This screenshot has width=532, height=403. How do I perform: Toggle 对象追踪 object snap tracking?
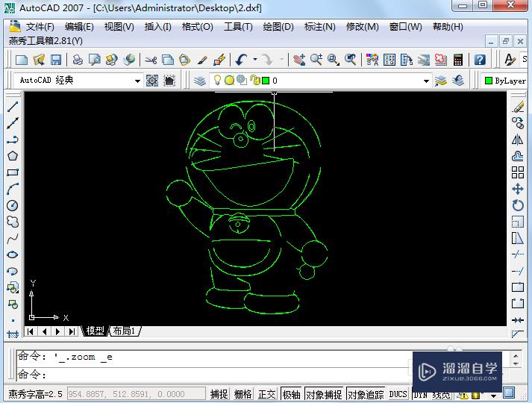tap(366, 394)
